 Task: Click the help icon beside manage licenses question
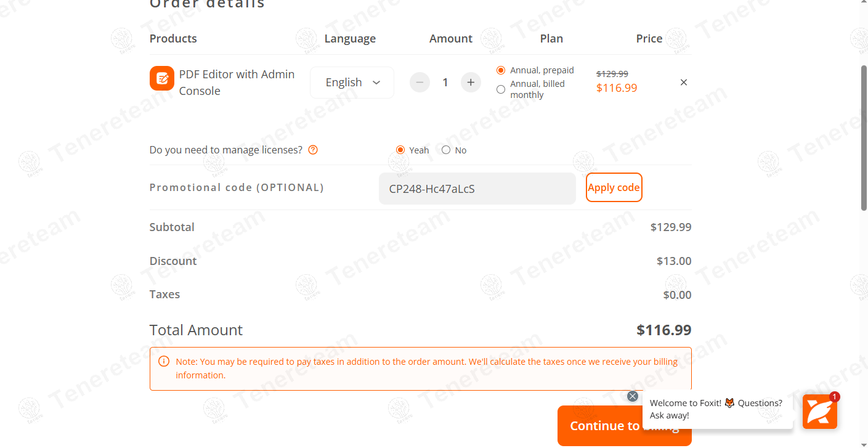(313, 149)
